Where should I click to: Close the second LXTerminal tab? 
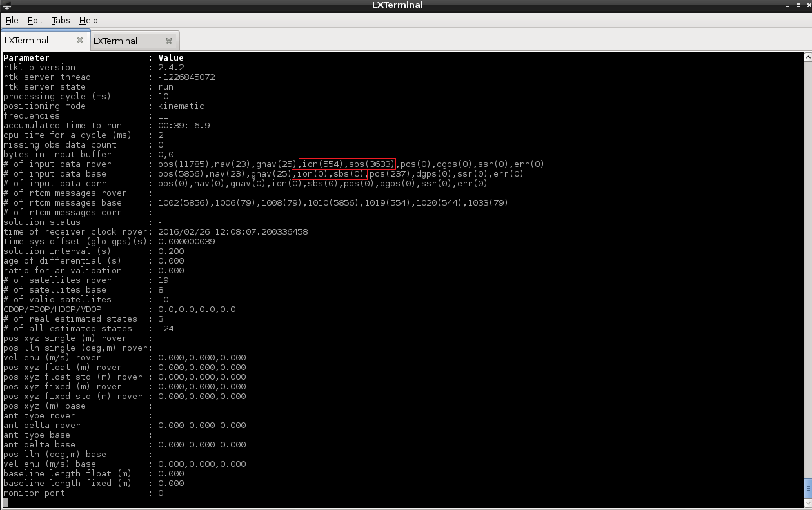tap(169, 41)
